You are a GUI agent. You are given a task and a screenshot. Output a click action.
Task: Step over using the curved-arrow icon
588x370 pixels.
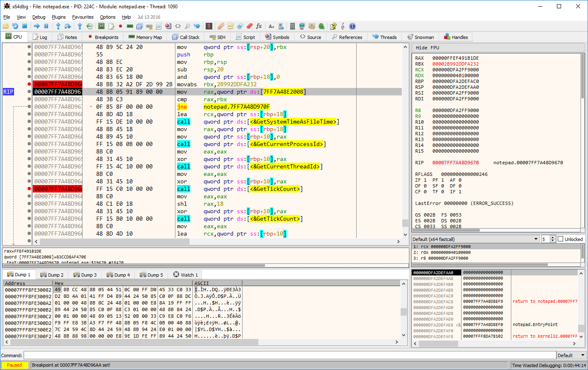[67, 26]
